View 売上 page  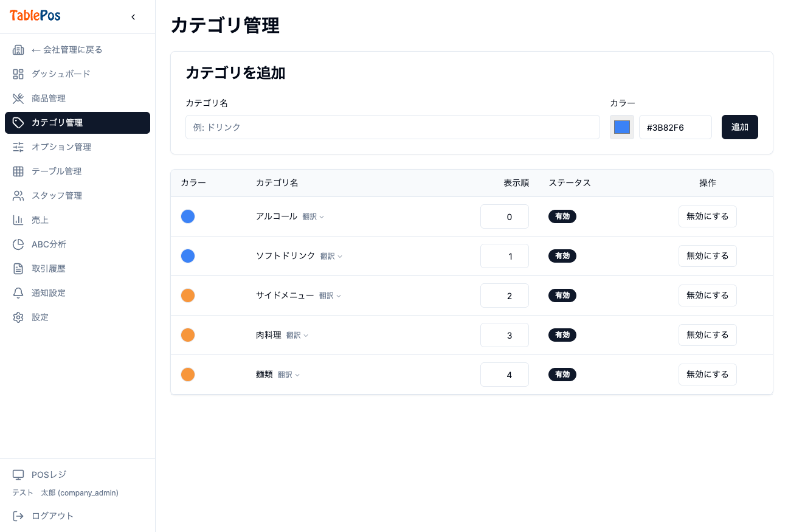coord(77,220)
